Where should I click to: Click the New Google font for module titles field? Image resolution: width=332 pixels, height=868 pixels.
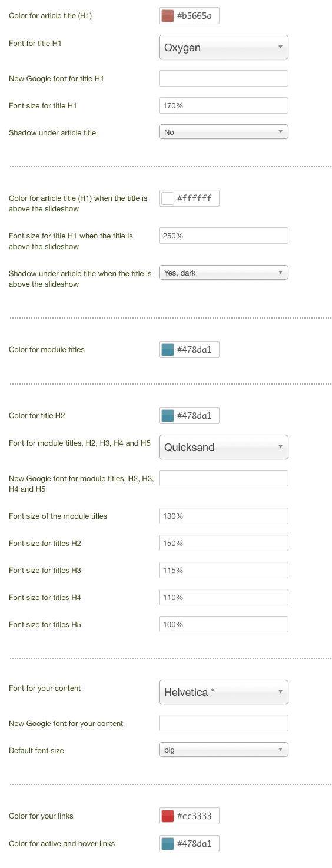[224, 478]
